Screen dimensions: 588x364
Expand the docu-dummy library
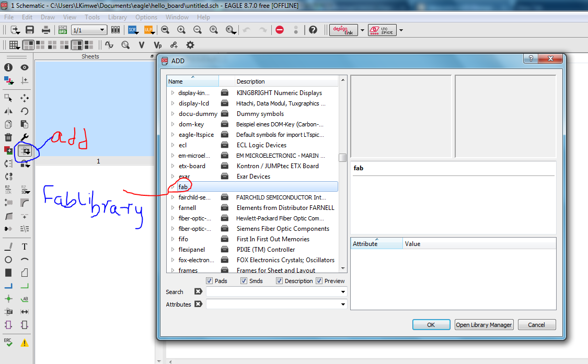coord(172,113)
